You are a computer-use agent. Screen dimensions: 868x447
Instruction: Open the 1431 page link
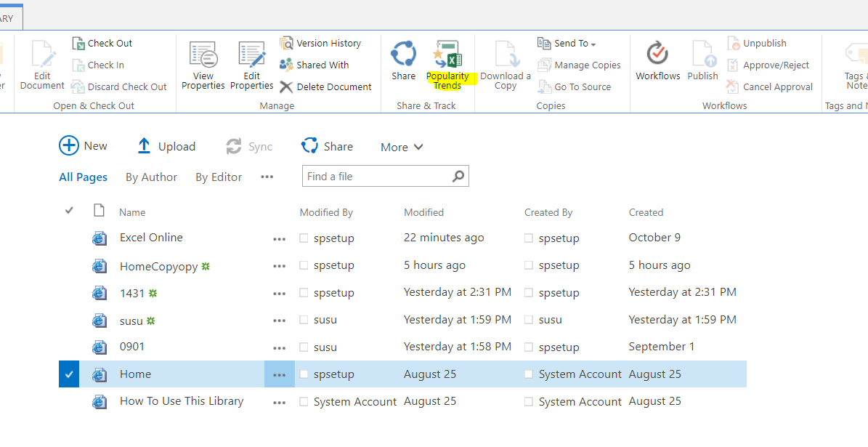pos(131,292)
